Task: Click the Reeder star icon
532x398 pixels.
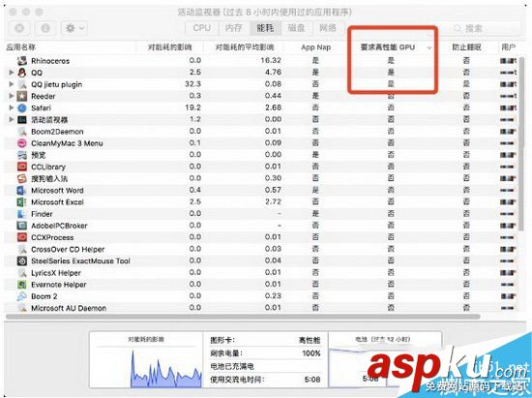Action: pos(22,96)
